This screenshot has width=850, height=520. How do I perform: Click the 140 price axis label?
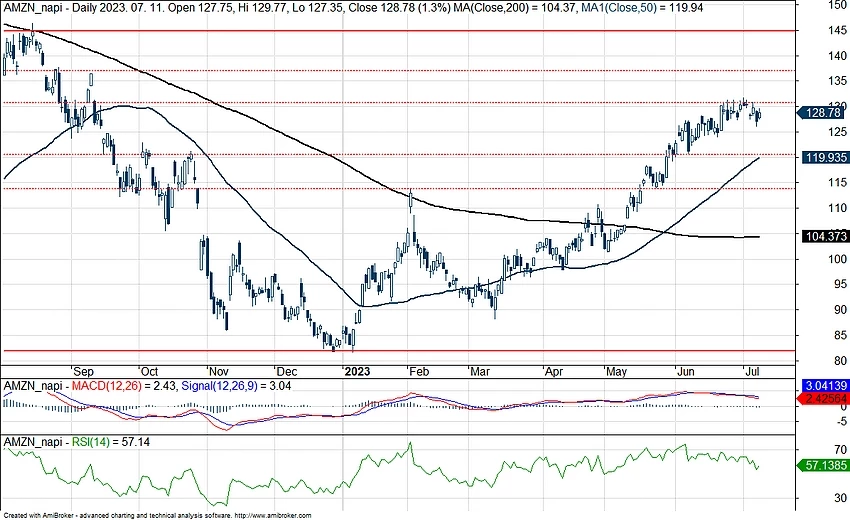[838, 56]
